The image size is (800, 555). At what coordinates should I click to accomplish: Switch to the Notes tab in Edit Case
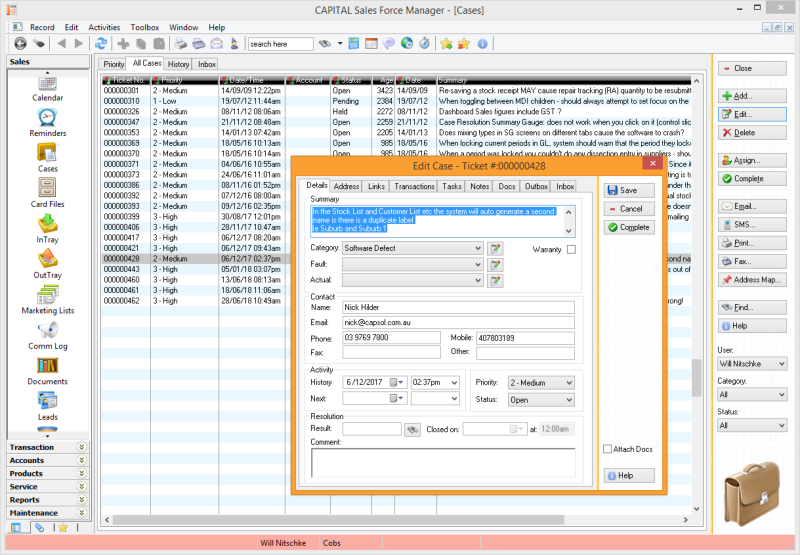point(480,187)
